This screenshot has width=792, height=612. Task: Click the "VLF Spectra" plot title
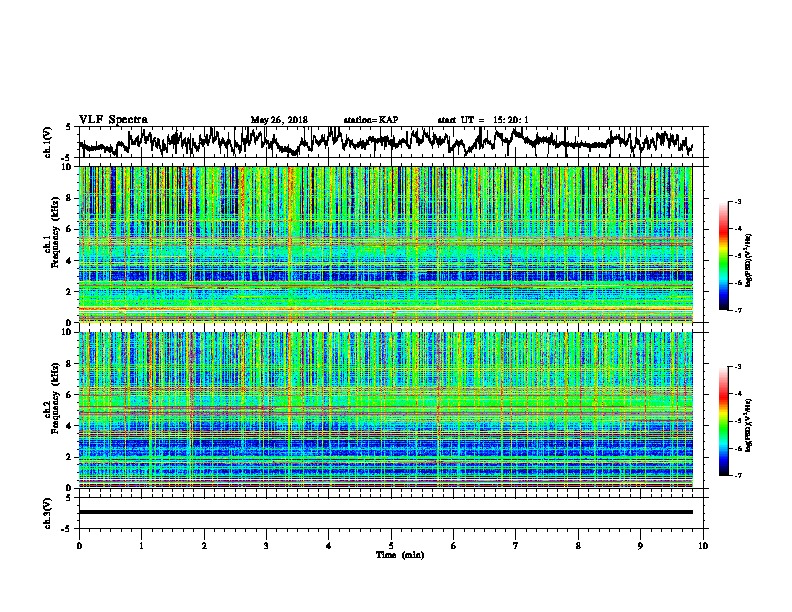tap(113, 120)
